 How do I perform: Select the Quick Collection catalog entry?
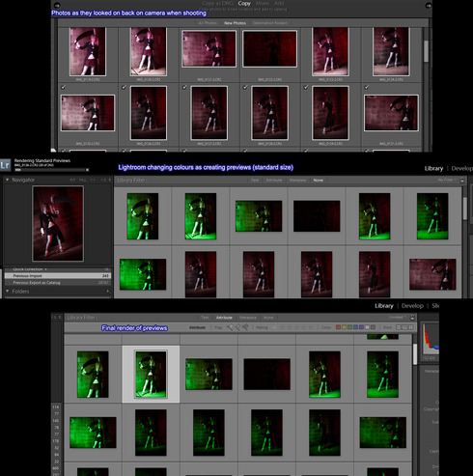click(x=58, y=269)
